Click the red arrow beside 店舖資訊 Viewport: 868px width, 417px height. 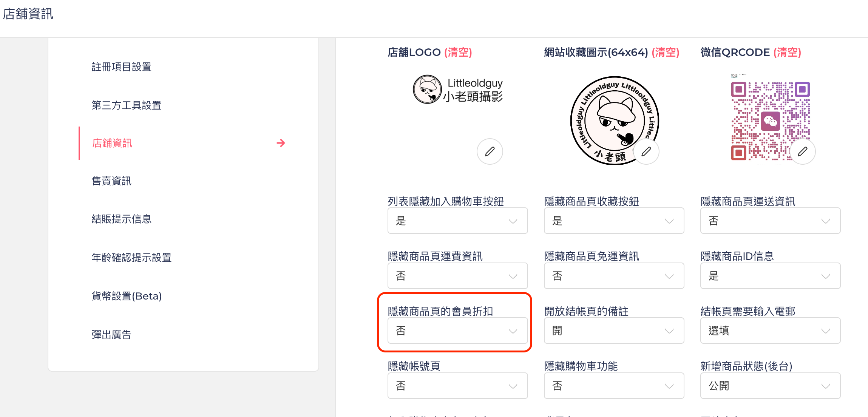coord(281,143)
